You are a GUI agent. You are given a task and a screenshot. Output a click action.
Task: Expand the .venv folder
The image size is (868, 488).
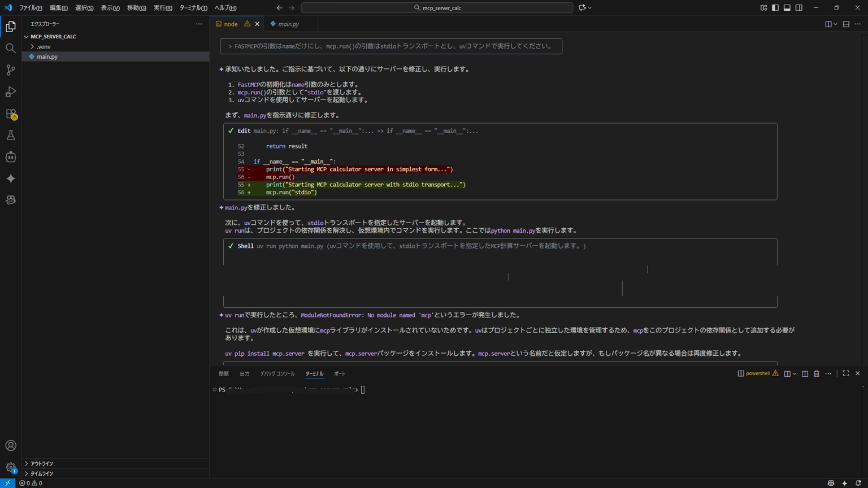tap(44, 47)
